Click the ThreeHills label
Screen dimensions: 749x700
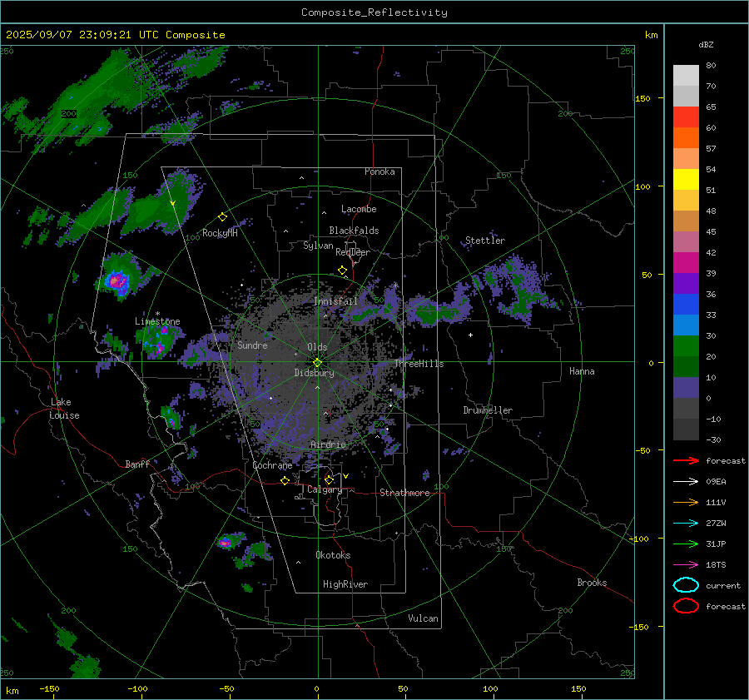[419, 364]
